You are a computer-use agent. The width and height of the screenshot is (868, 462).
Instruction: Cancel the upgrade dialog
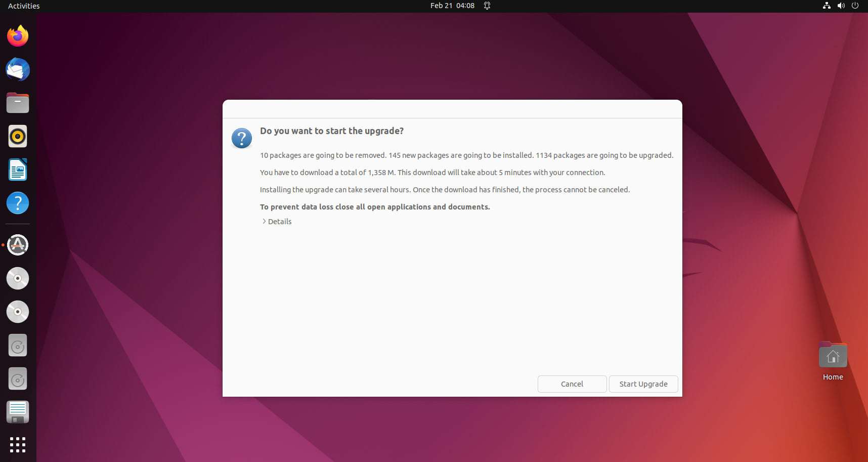[x=572, y=384]
